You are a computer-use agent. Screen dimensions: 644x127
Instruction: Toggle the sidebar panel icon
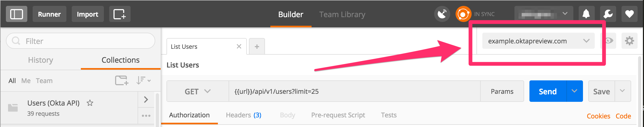point(17,14)
